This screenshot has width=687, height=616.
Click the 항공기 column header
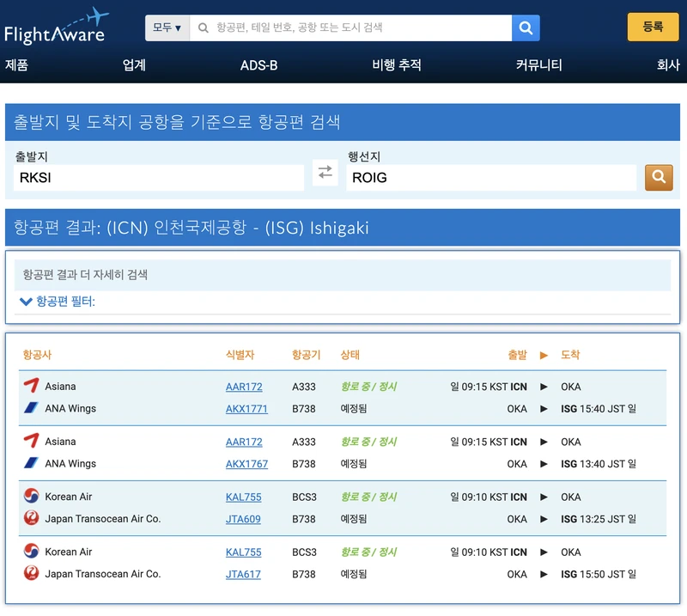pos(307,355)
